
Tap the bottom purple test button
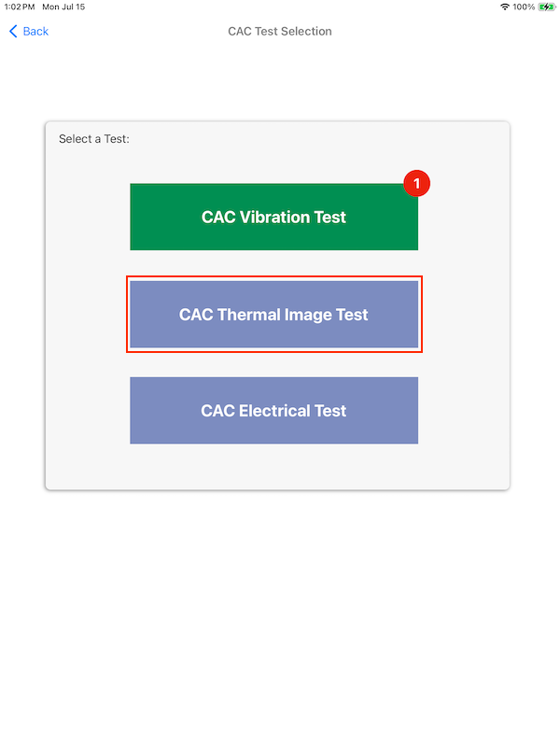(273, 411)
